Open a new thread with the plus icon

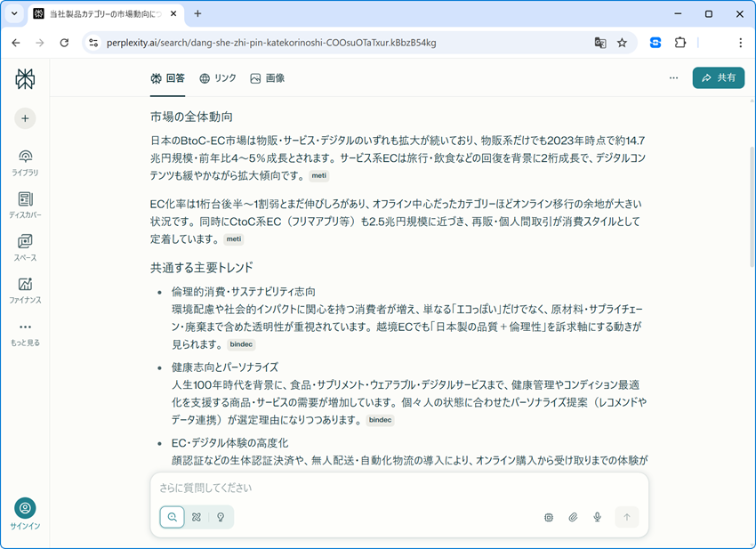coord(25,118)
